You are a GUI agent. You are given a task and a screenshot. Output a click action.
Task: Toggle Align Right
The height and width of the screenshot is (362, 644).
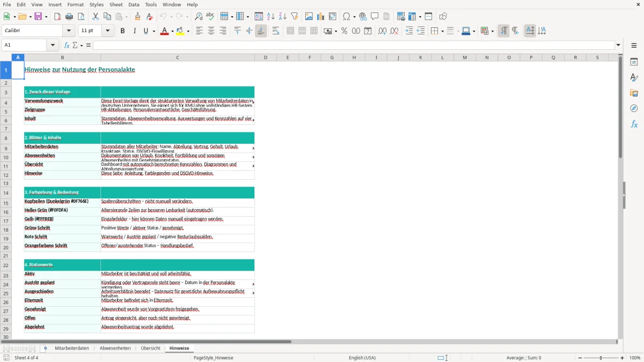click(x=223, y=31)
